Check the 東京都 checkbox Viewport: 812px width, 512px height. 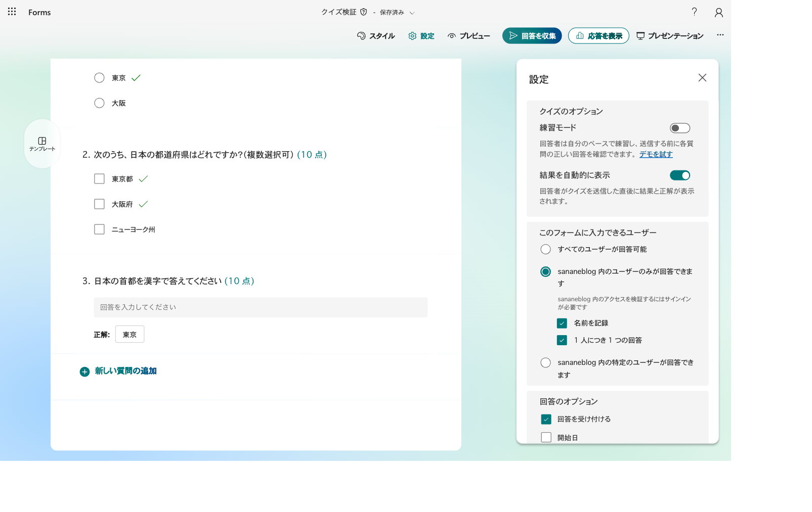click(x=99, y=179)
